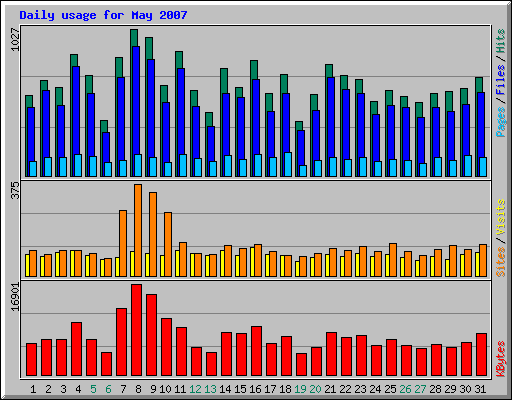Click the red KBytes bar for day 31
The image size is (512, 400).
point(481,354)
